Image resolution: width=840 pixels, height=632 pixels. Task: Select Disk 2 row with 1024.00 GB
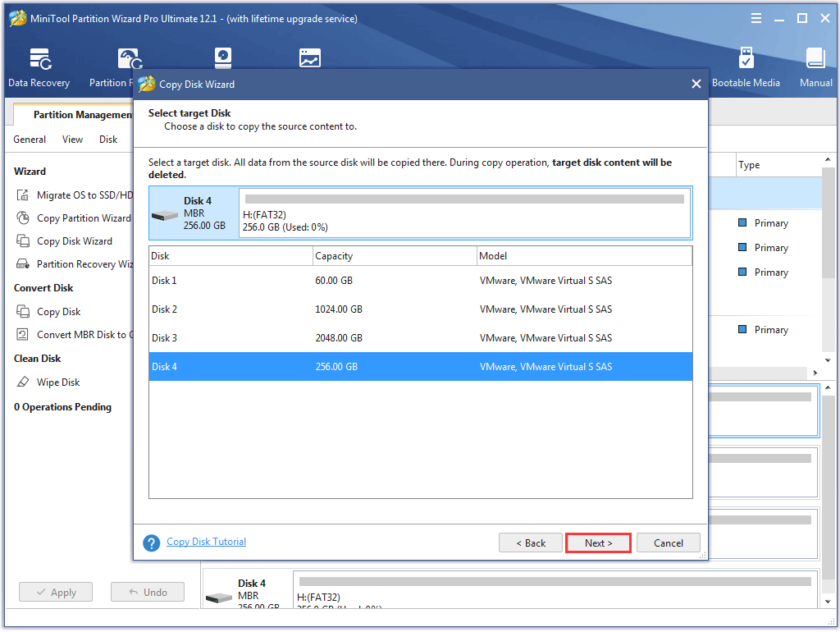coord(421,309)
